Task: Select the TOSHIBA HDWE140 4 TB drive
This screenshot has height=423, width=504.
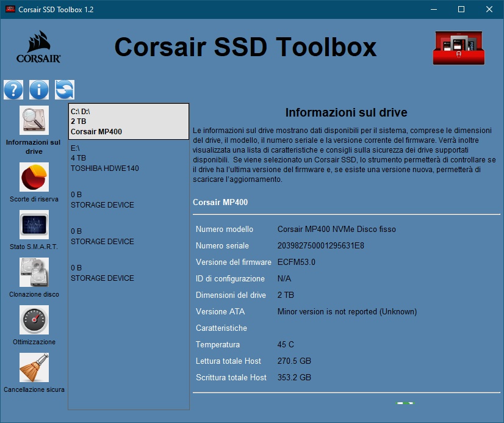Action: pos(129,158)
